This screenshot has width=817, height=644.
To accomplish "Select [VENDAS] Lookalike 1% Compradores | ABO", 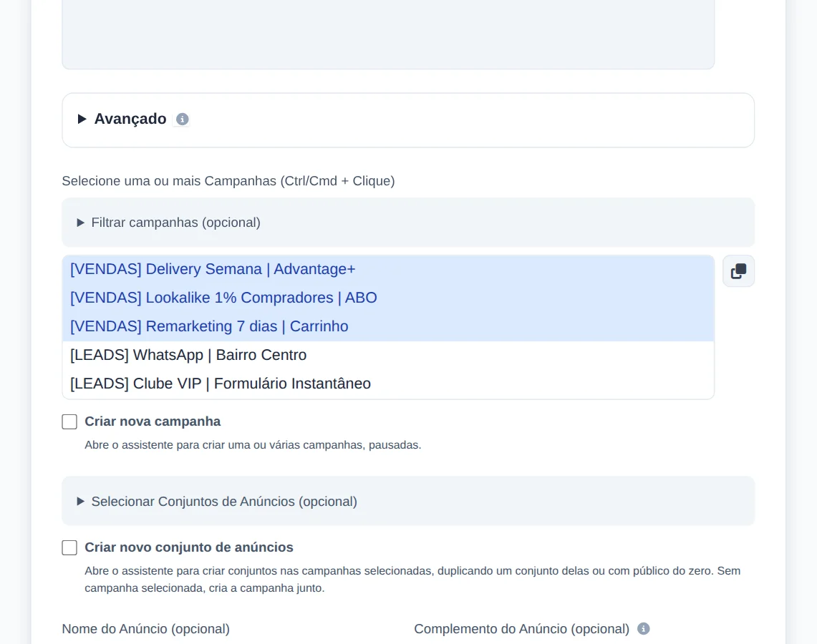I will (x=388, y=298).
